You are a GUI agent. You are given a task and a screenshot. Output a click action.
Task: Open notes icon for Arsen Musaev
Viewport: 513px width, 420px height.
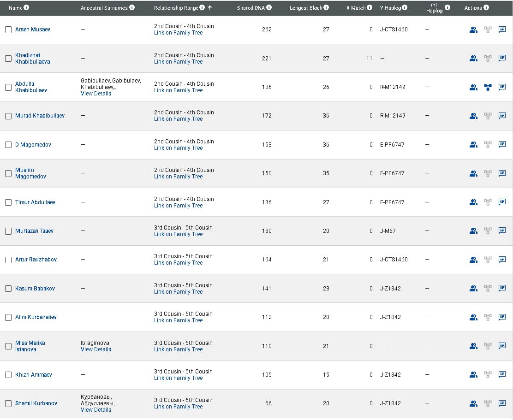(502, 30)
